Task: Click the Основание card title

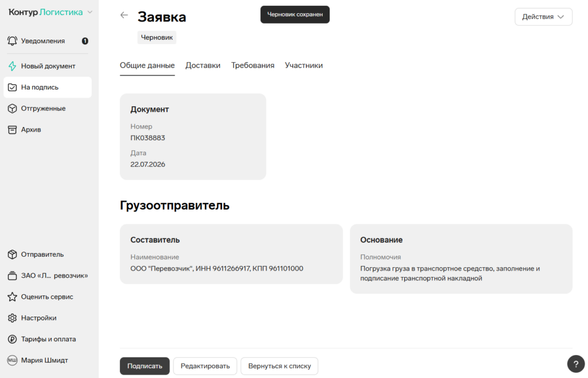Action: pyautogui.click(x=381, y=240)
